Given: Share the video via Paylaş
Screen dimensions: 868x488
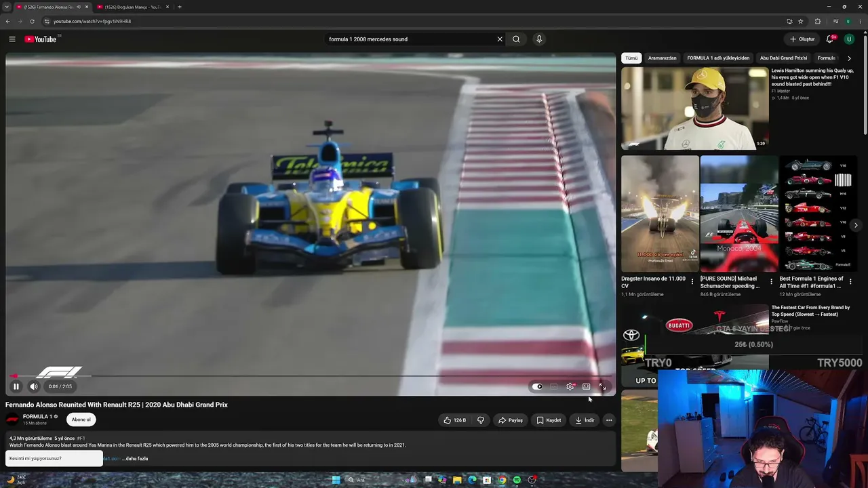Looking at the screenshot, I should pyautogui.click(x=511, y=420).
